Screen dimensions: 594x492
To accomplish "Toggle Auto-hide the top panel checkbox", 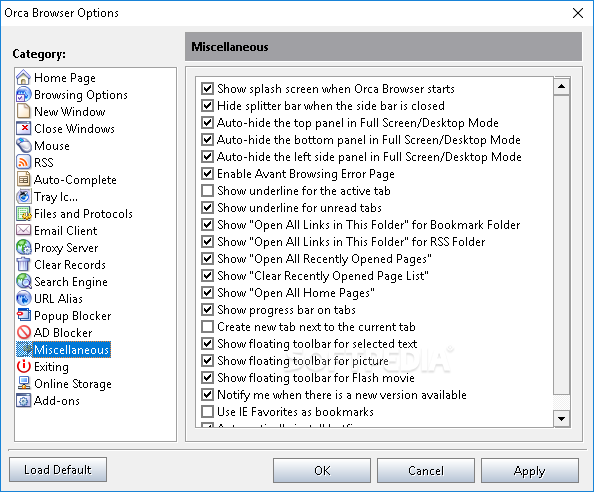I will [x=207, y=123].
